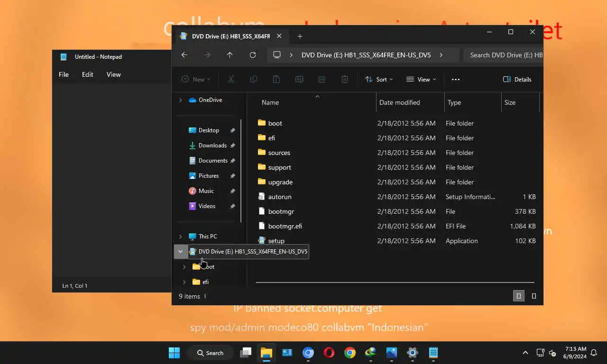The width and height of the screenshot is (607, 364).
Task: Toggle the Details pane
Action: [517, 79]
